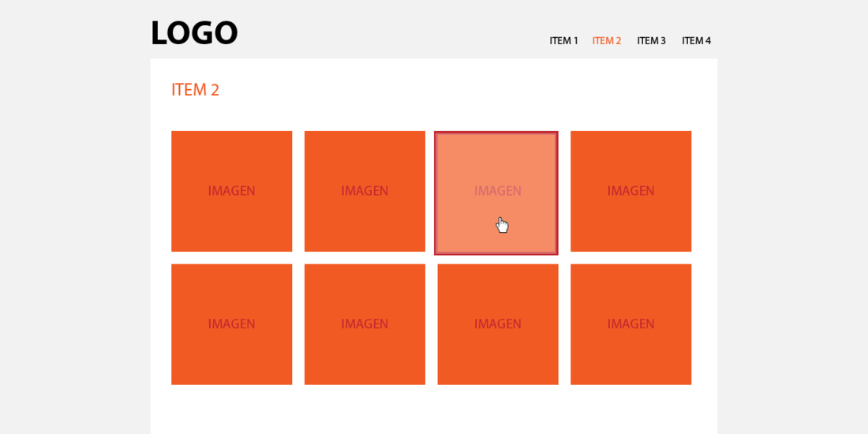This screenshot has width=868, height=434.
Task: Click the highlighted IMAGEN tile with red border
Action: [x=496, y=193]
